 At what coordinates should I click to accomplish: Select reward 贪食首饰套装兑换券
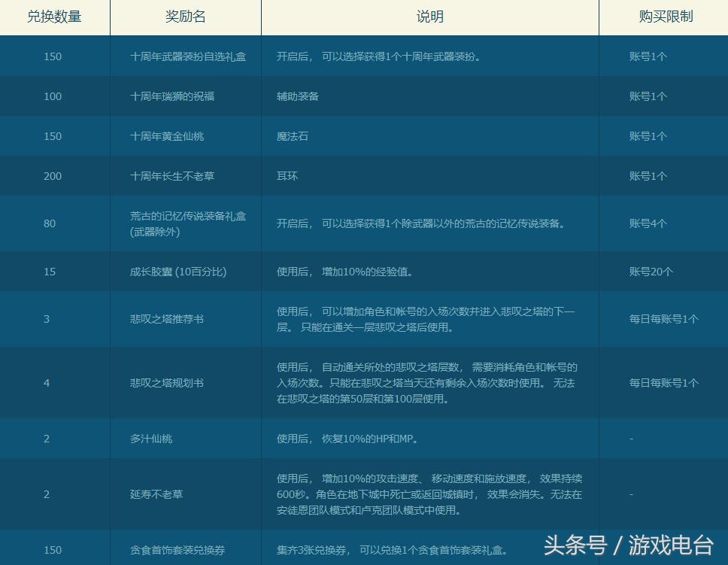tap(177, 550)
